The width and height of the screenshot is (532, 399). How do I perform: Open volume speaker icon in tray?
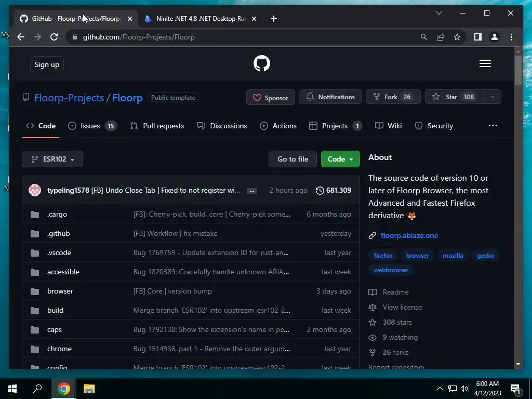pyautogui.click(x=464, y=389)
